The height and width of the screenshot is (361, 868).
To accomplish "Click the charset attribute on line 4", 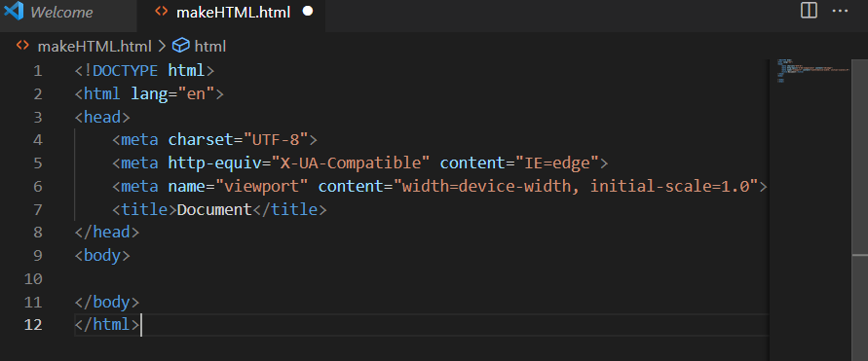I will coord(201,140).
